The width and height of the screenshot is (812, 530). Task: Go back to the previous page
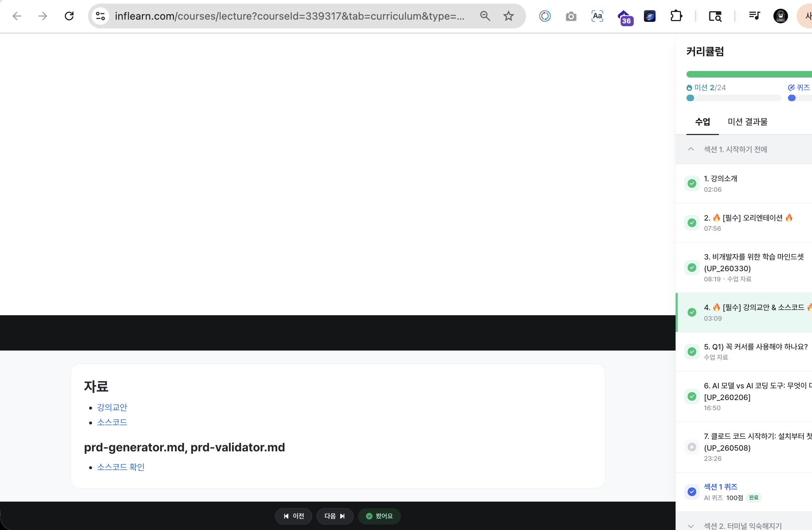coord(17,16)
